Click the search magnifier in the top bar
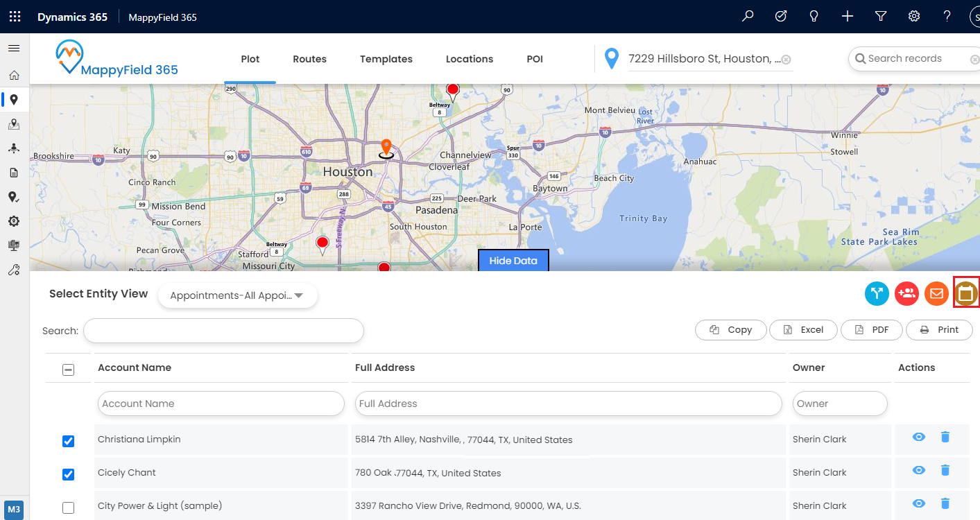 tap(748, 17)
